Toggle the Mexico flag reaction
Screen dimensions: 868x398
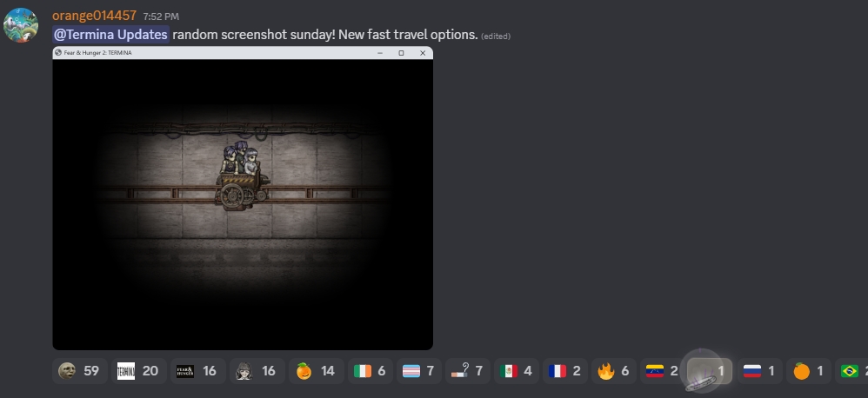517,371
